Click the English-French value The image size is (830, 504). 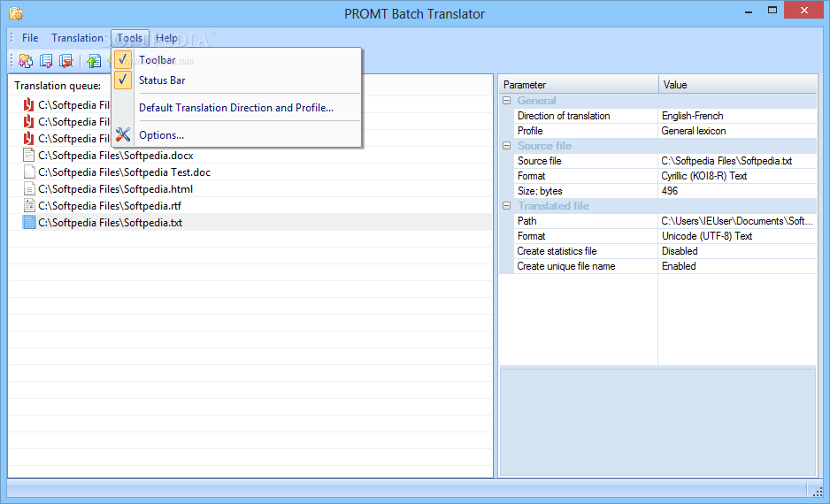point(692,116)
